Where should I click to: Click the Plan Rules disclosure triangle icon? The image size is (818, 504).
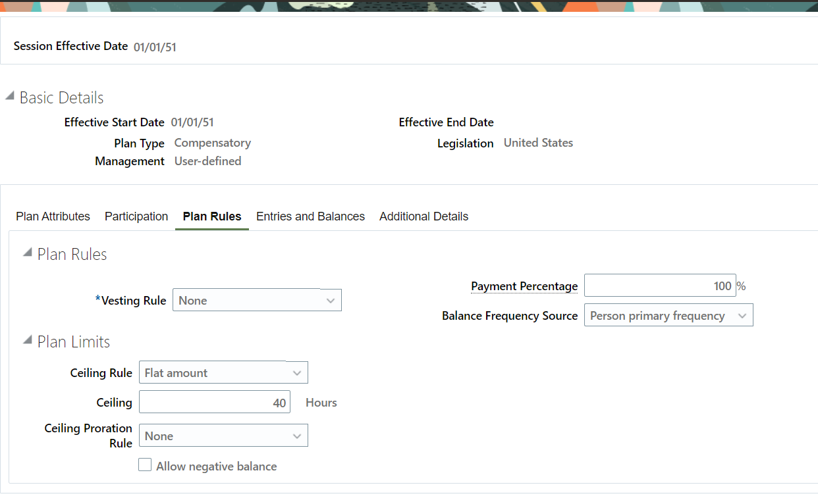pyautogui.click(x=26, y=251)
